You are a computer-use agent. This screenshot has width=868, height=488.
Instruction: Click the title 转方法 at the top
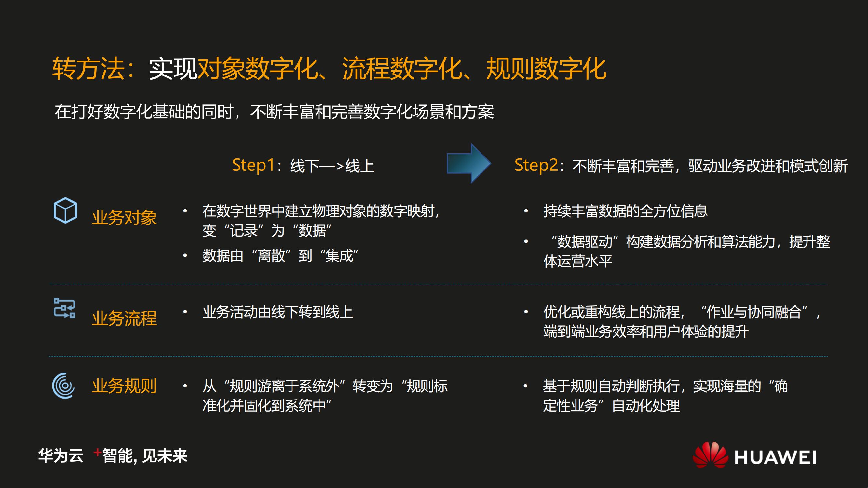point(88,69)
